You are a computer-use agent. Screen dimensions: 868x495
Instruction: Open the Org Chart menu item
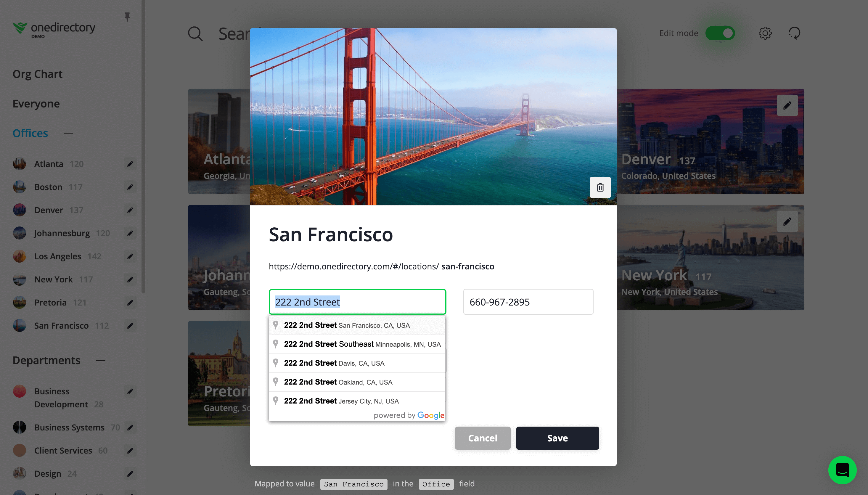[x=38, y=73]
